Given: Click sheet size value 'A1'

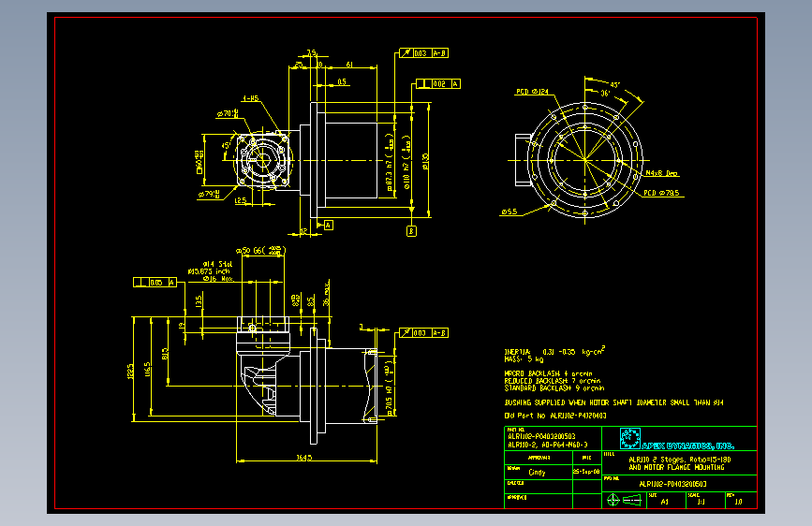Looking at the screenshot, I should [664, 502].
